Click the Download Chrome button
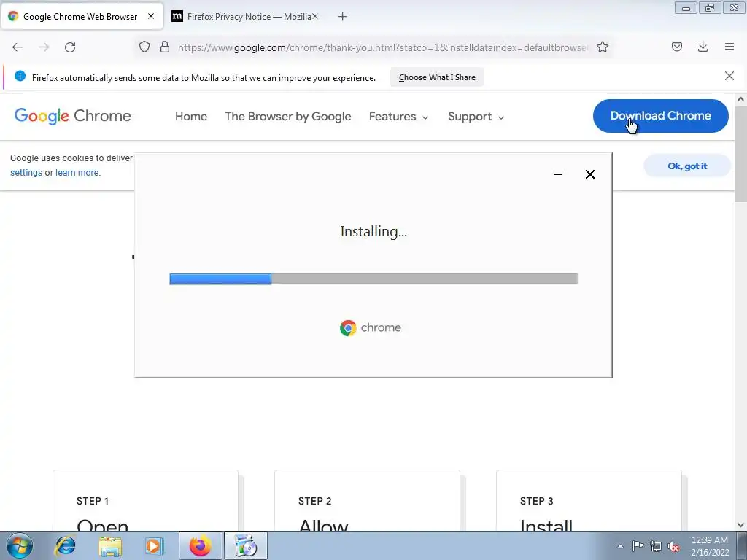747x560 pixels. (660, 116)
